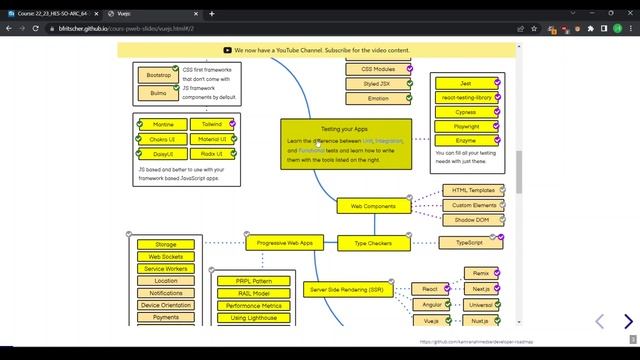Open the Type Checkers node
The width and height of the screenshot is (640, 360).
pyautogui.click(x=373, y=243)
